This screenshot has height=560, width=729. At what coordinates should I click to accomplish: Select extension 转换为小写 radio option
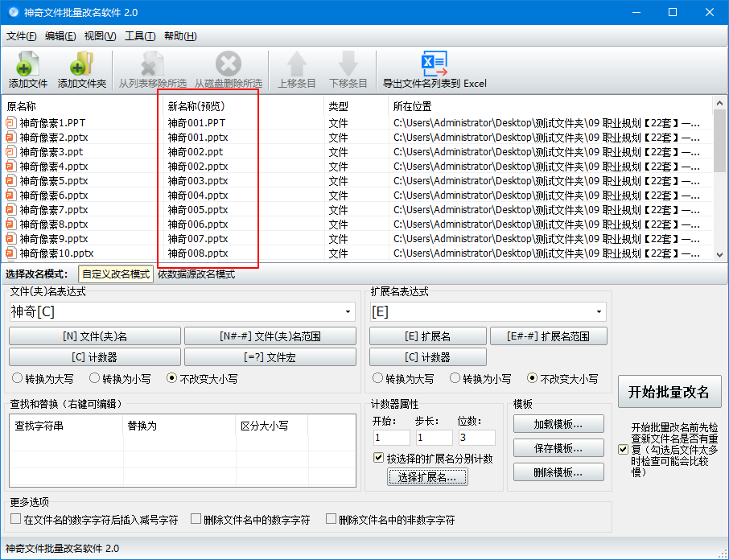click(455, 378)
